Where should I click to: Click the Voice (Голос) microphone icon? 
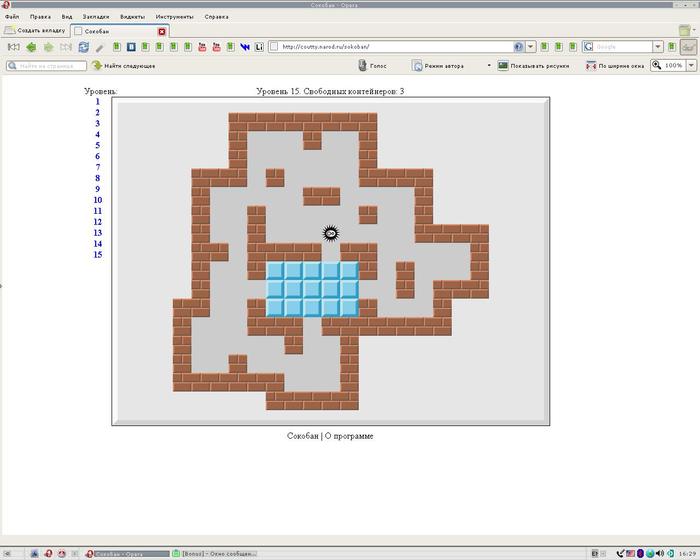tap(362, 65)
